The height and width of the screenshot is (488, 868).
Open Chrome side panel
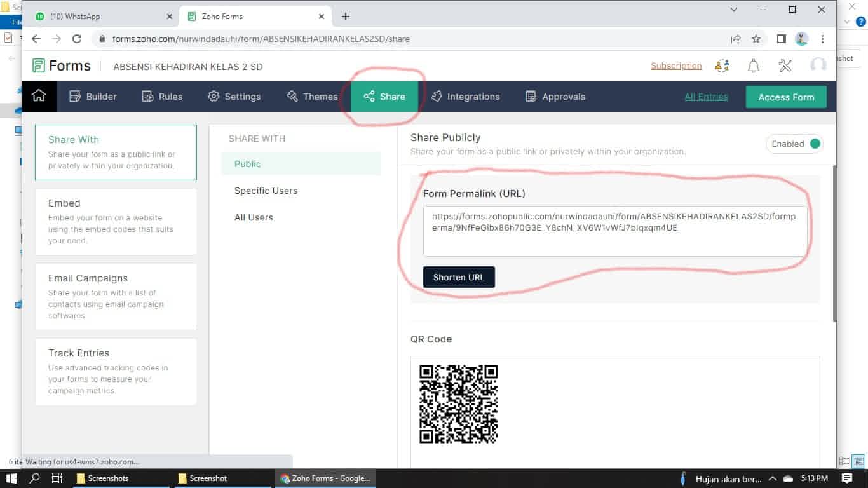click(782, 39)
